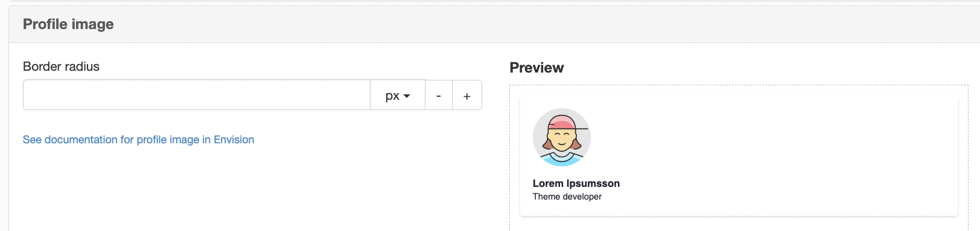Click the round avatar image in the preview
This screenshot has width=980, height=231.
pyautogui.click(x=562, y=137)
